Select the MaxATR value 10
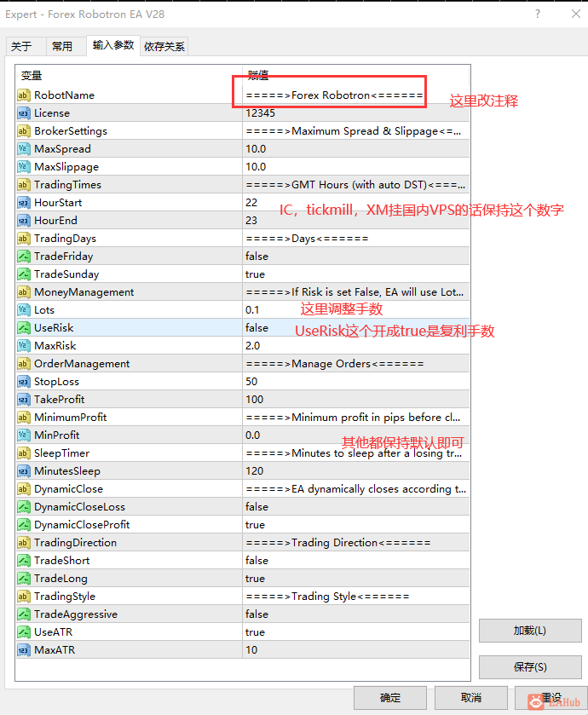Viewport: 588px width, 715px height. [251, 650]
